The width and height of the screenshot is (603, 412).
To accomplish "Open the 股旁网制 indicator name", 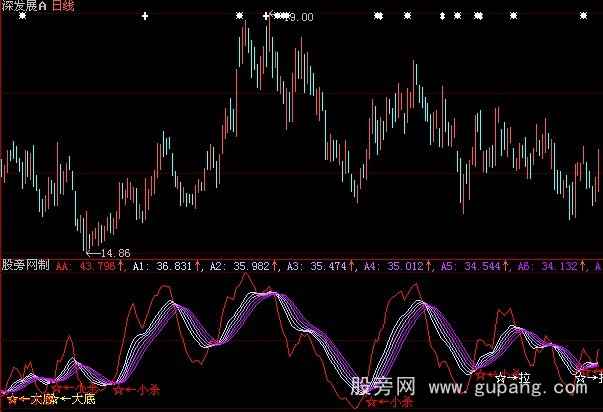I will click(25, 267).
